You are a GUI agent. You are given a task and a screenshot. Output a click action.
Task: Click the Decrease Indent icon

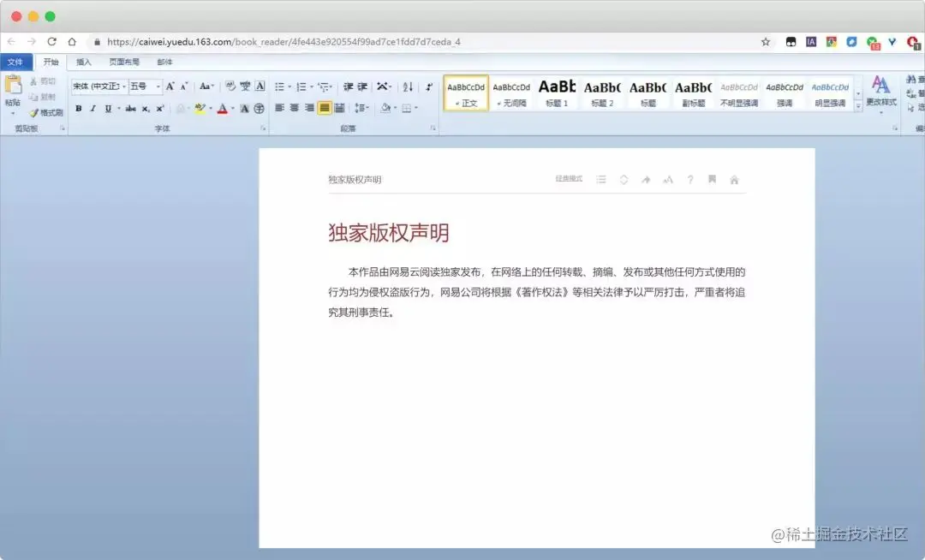348,86
